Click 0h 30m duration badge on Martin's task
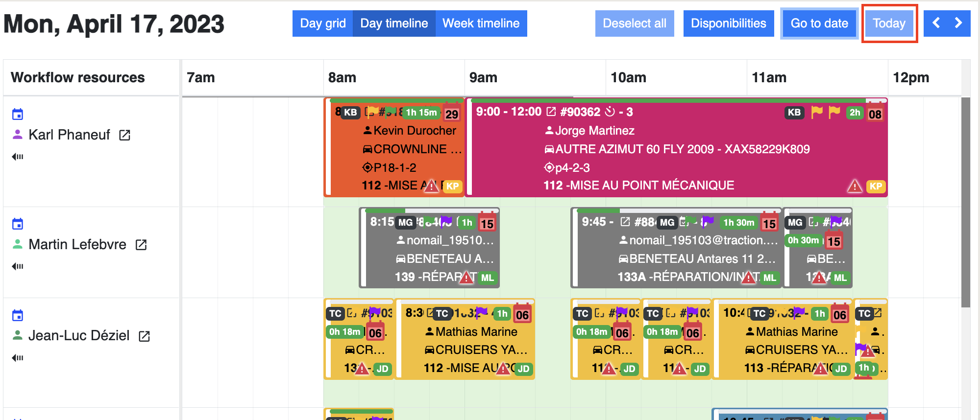Screen dimensions: 980x420 click(x=803, y=240)
